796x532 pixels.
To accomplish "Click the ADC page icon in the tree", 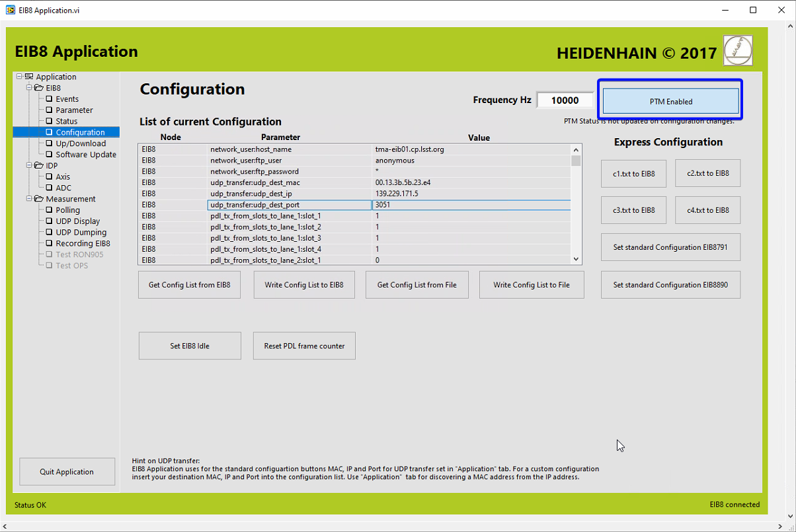I will [49, 188].
